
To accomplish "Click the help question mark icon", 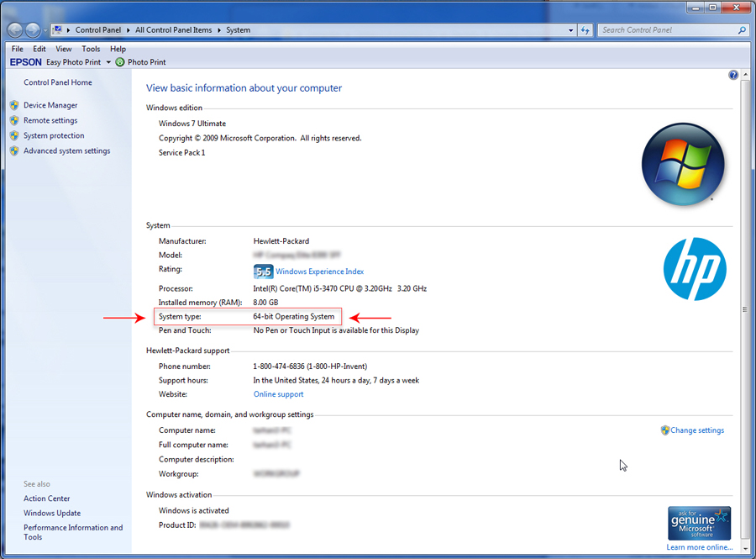I will 733,75.
